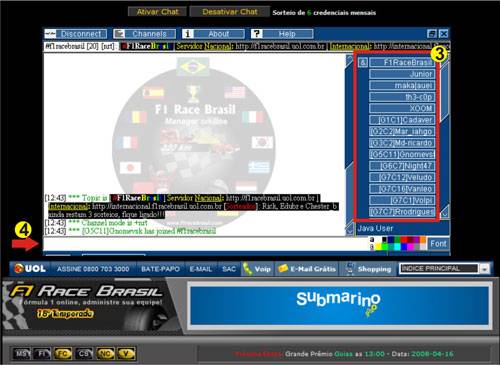This screenshot has height=365, width=500.
Task: Pick the red color swatch in palette
Action: tap(404, 239)
